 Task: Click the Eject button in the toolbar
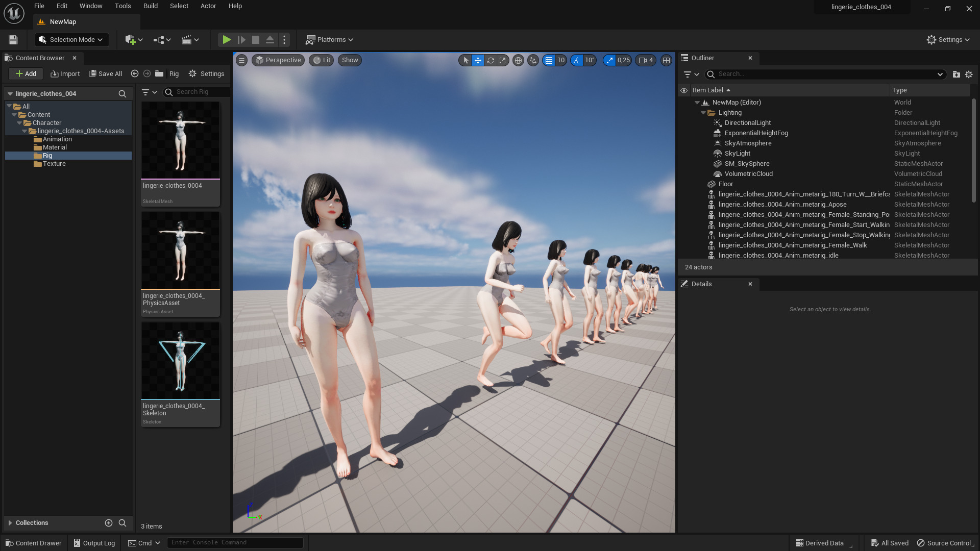tap(270, 40)
